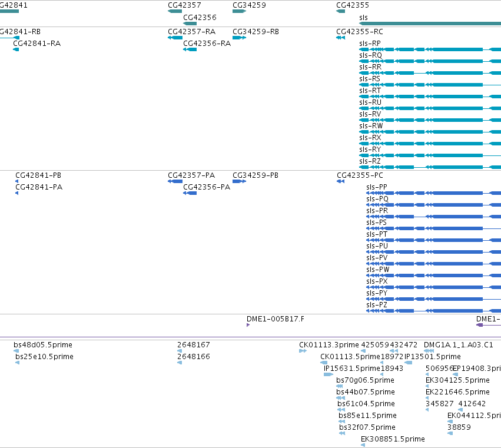Click the CG42356 gene label
The width and height of the screenshot is (501, 448).
200,17
